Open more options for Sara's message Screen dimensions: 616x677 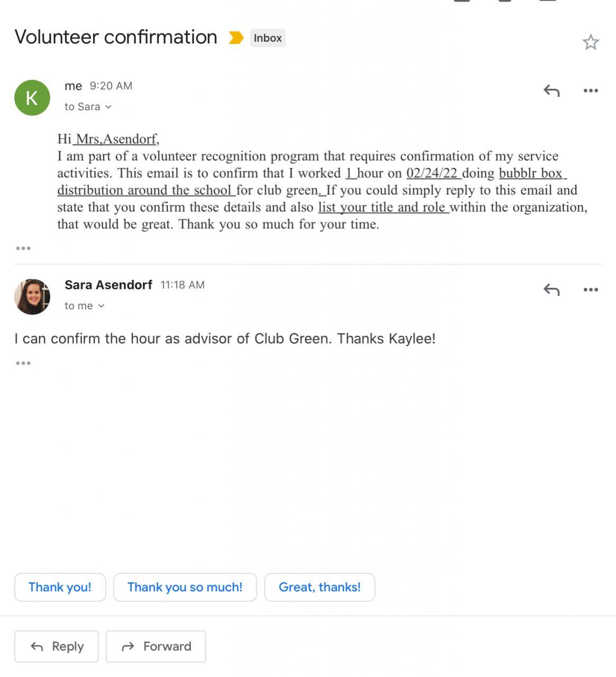coord(591,289)
